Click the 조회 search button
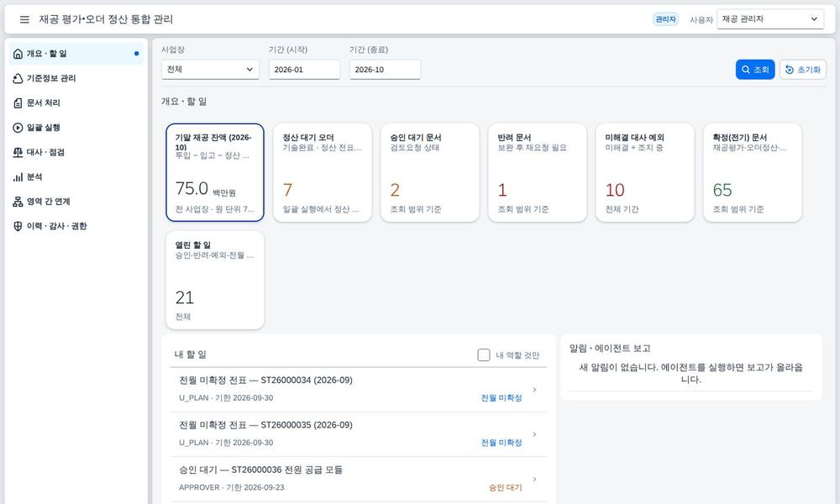The image size is (840, 504). click(755, 70)
